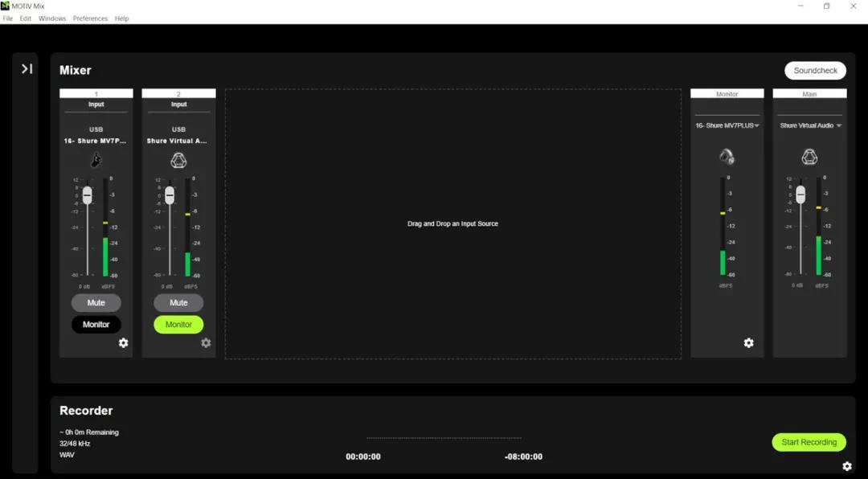Open Main output Shure Virtual Audio dropdown
868x479 pixels.
pyautogui.click(x=810, y=125)
